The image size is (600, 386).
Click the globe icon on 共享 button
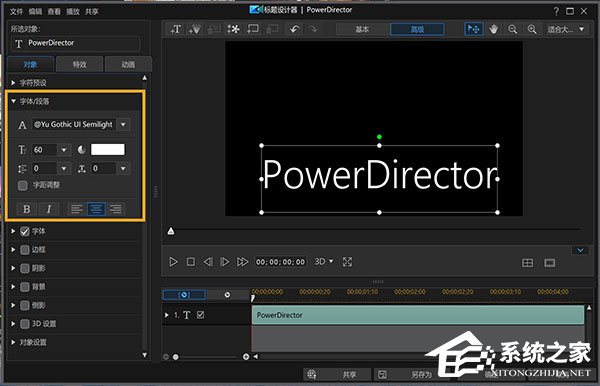pos(312,375)
